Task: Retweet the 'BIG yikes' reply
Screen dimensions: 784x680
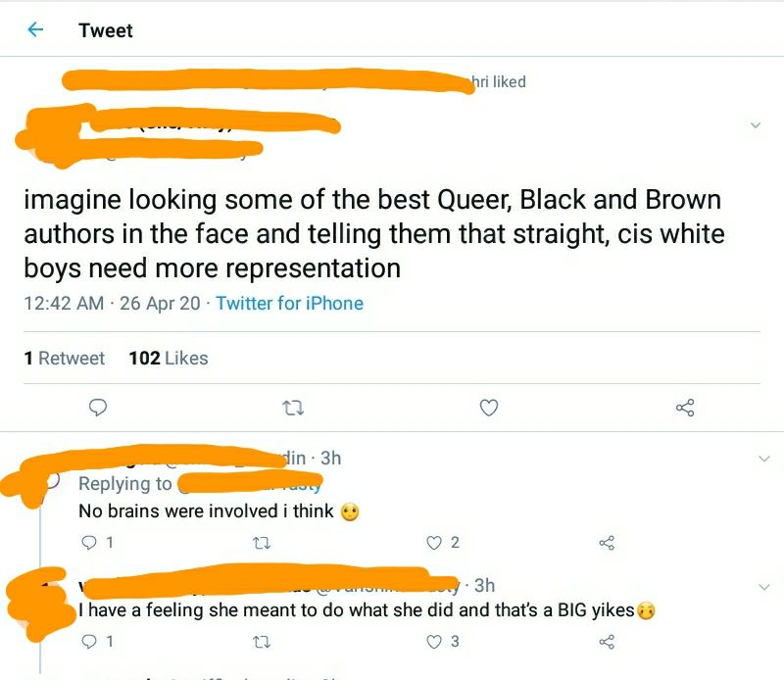Action: pos(262,642)
